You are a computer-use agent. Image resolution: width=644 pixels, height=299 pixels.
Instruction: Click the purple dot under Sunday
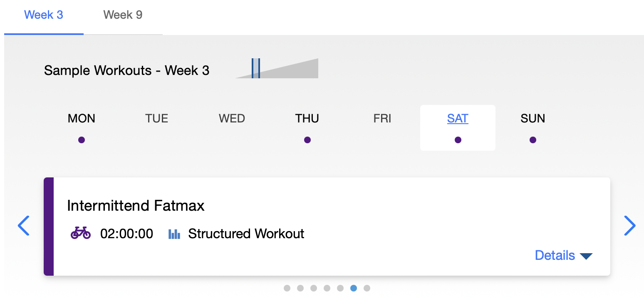point(533,140)
